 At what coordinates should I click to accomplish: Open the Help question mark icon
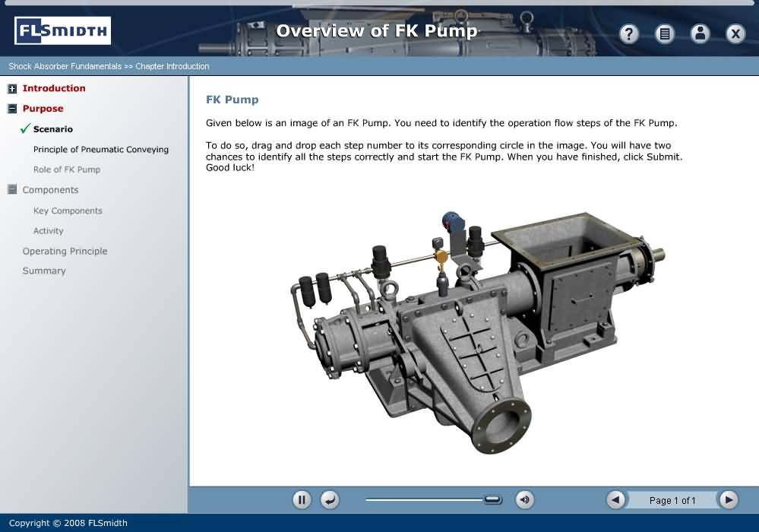pos(629,33)
